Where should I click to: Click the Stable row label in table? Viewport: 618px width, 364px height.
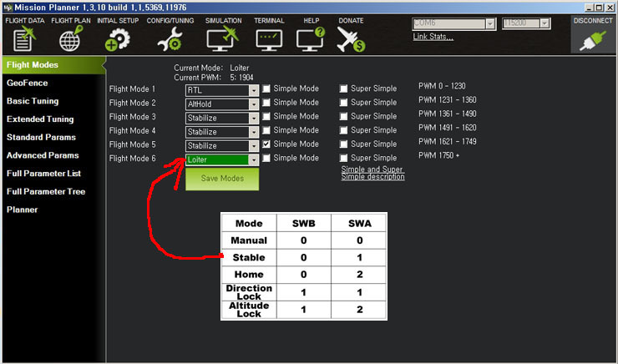[249, 258]
